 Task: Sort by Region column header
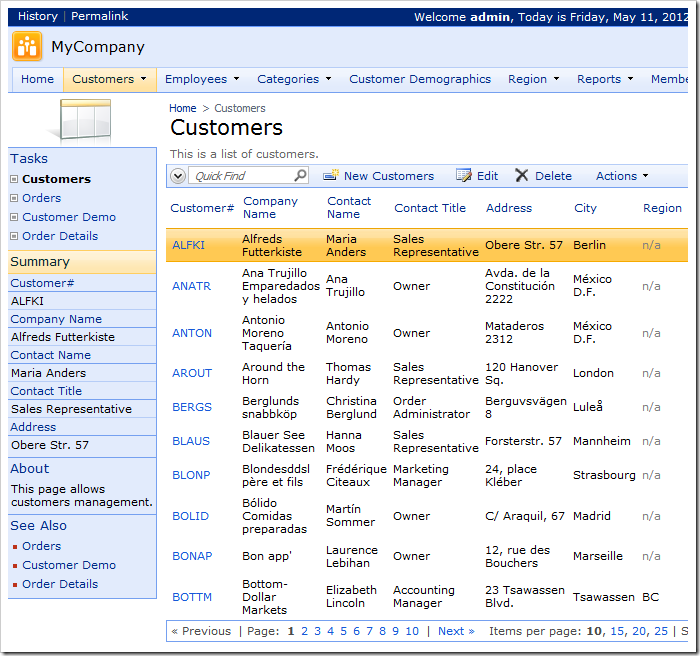point(662,208)
